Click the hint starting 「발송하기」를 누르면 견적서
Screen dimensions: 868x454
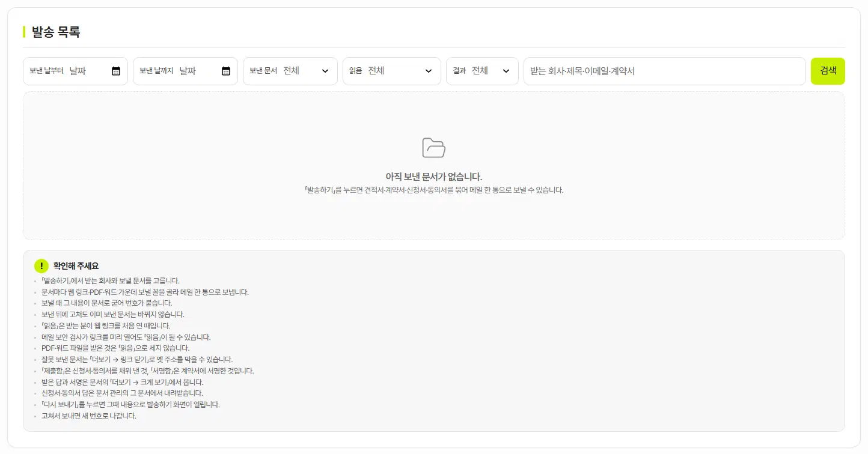point(434,190)
